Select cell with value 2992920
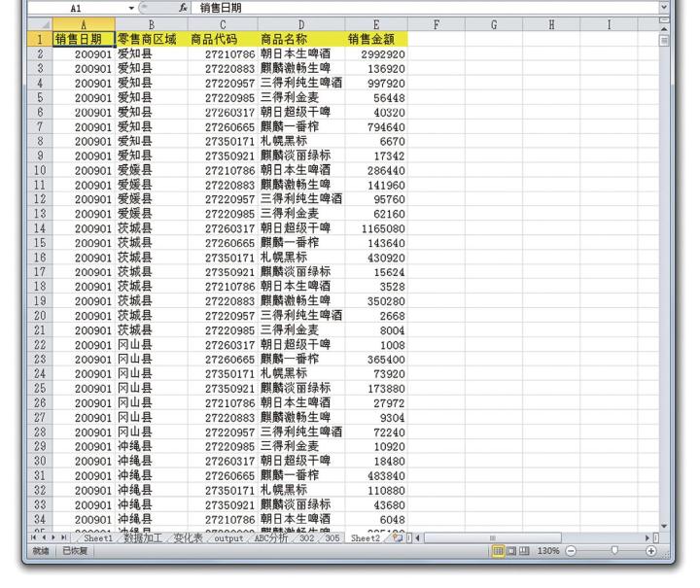The width and height of the screenshot is (700, 588). (376, 54)
